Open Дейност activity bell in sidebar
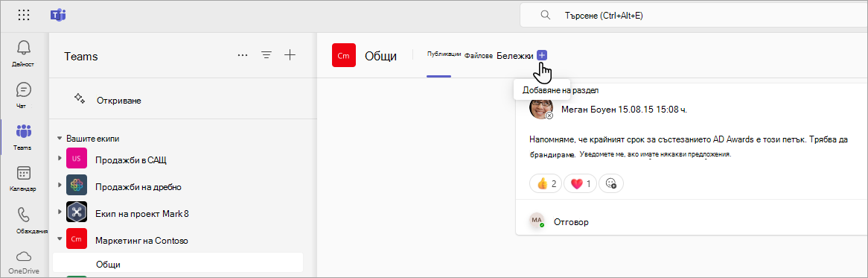This screenshot has width=868, height=278. (23, 54)
